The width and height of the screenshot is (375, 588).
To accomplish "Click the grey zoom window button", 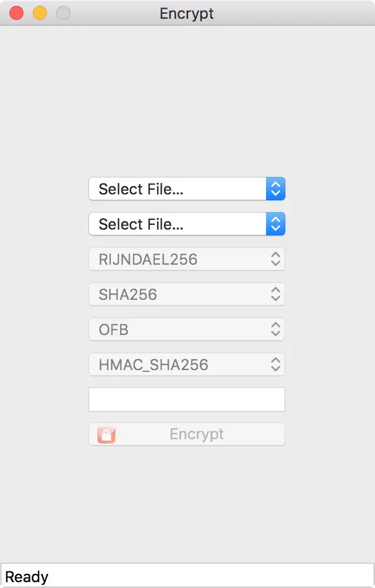I will pyautogui.click(x=63, y=13).
